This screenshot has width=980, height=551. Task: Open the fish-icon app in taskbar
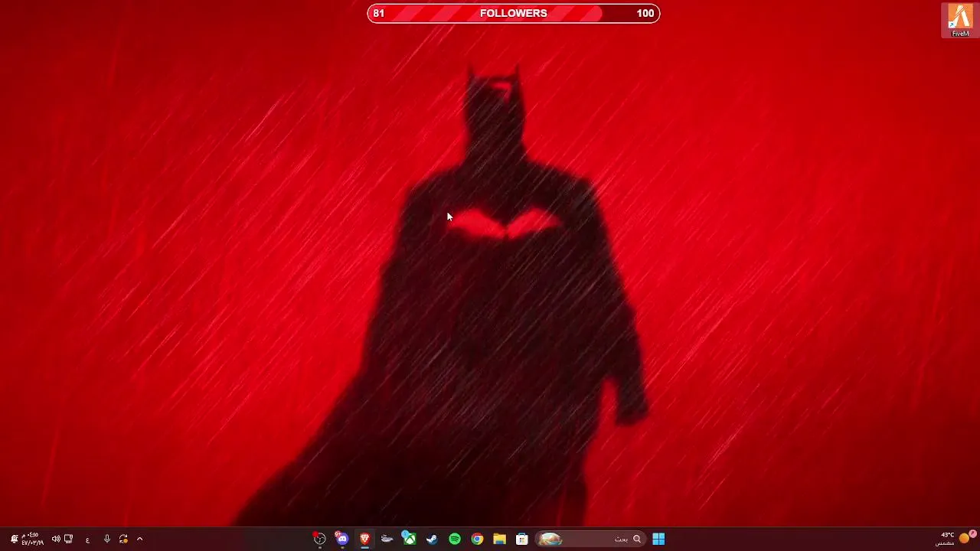(387, 539)
